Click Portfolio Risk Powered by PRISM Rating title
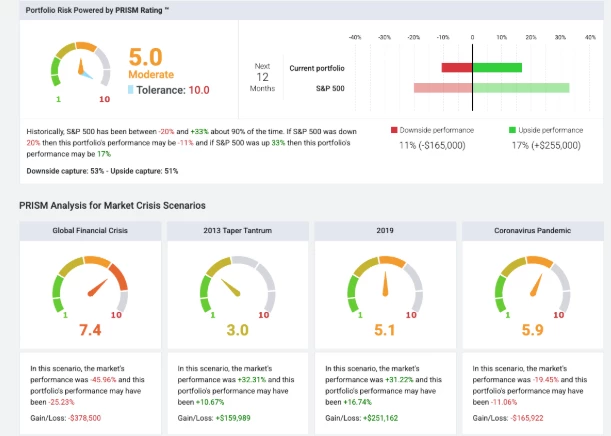 (97, 11)
